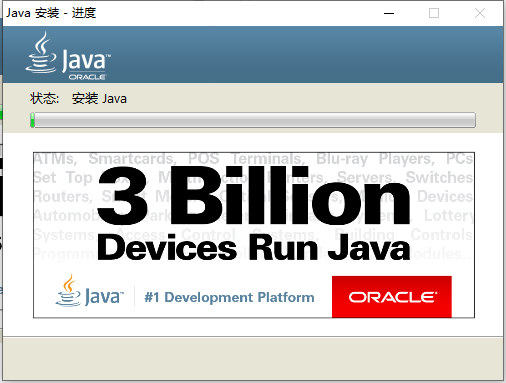Click the Java coffee cup logo in header
Image resolution: width=506 pixels, height=383 pixels.
pos(41,52)
